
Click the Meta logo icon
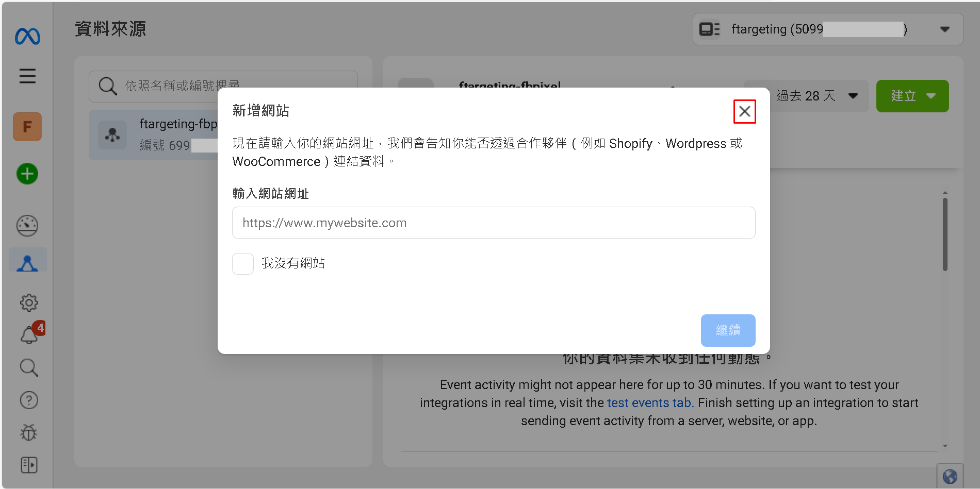click(x=27, y=37)
